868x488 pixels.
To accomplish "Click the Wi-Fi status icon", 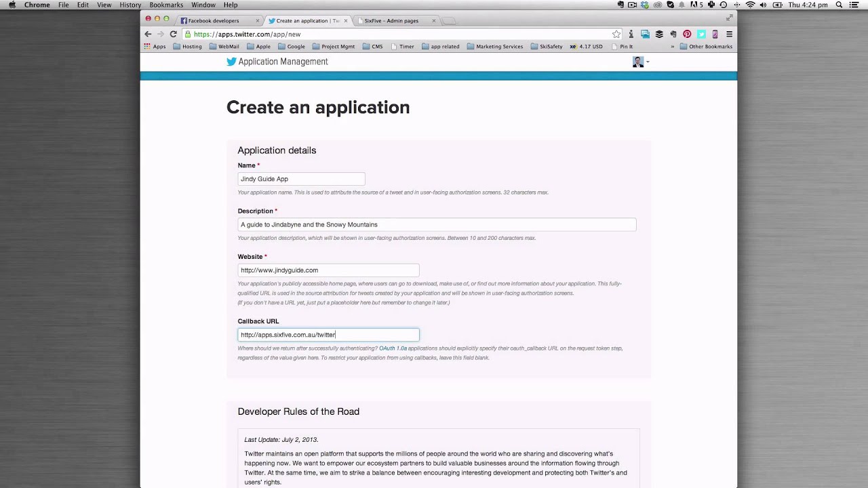I will point(750,5).
